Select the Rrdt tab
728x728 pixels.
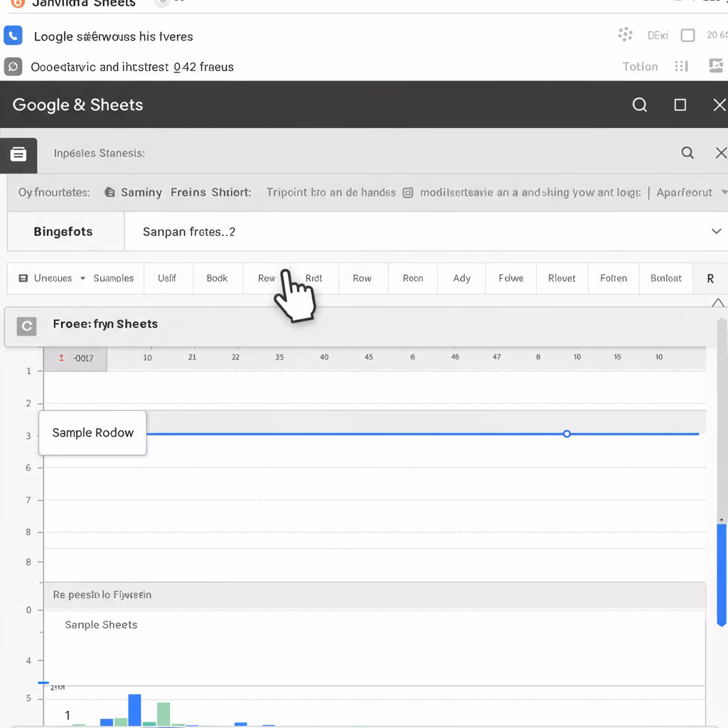coord(314,278)
